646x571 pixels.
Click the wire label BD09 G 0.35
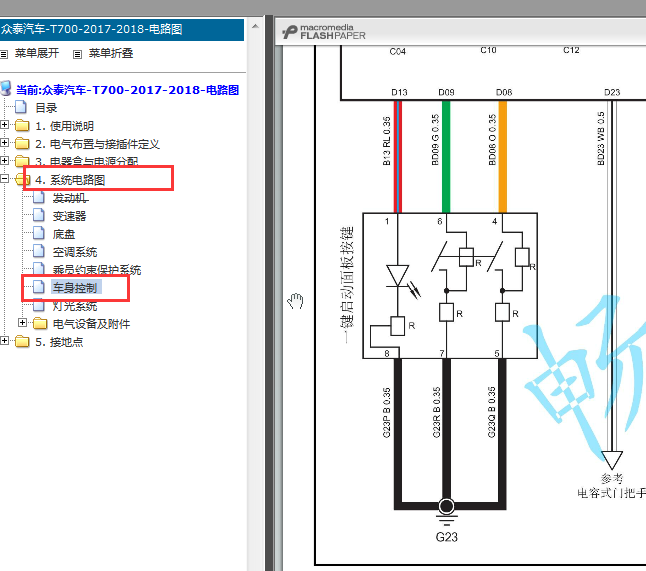coord(435,140)
